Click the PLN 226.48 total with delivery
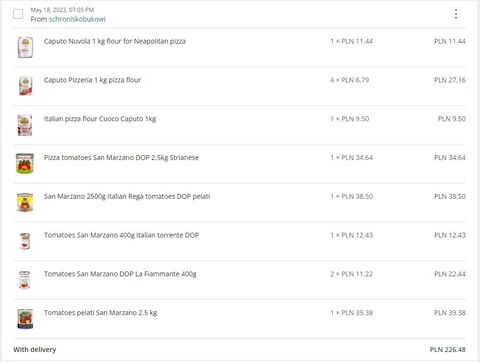 (447, 350)
